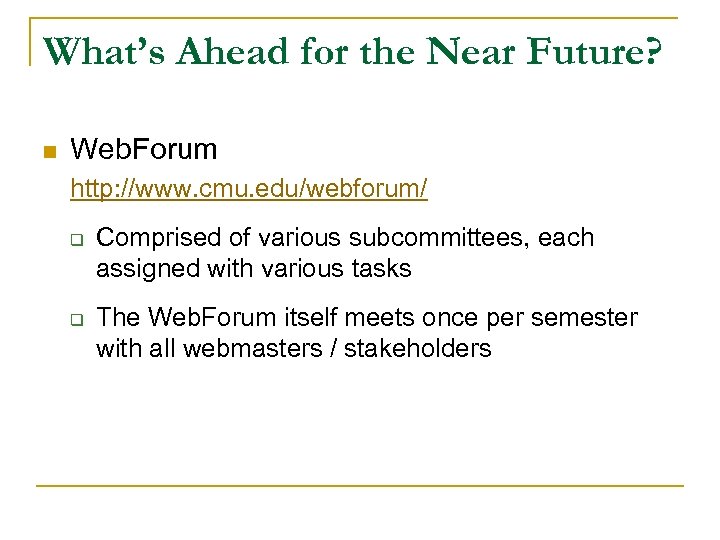Click the gold line above the title

pos(360,18)
